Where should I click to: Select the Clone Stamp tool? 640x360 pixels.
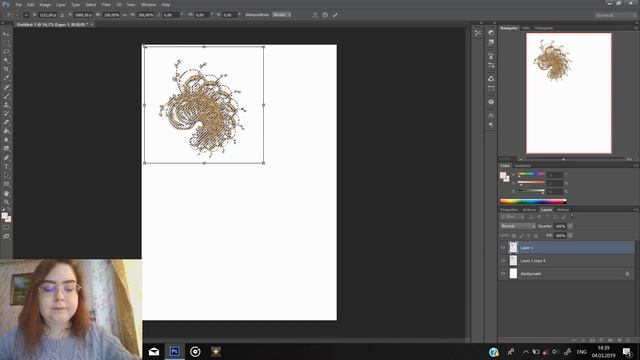click(6, 105)
